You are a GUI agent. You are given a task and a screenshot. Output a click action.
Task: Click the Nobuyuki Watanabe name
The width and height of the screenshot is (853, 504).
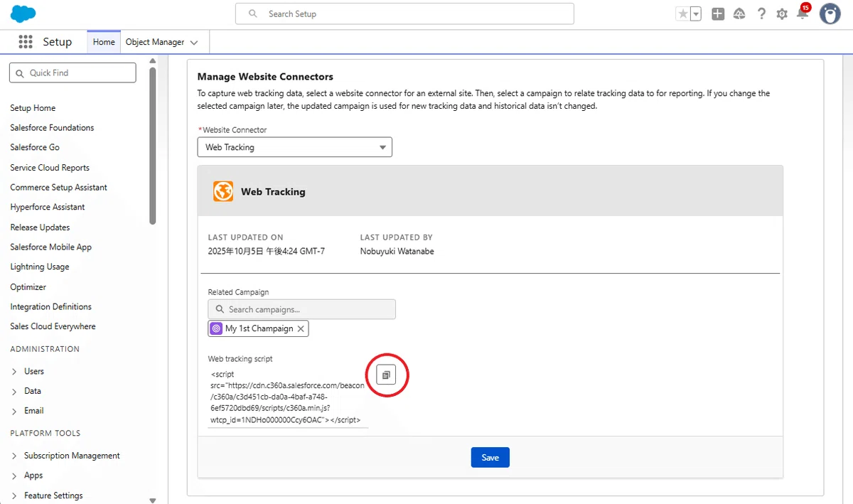[x=397, y=251]
